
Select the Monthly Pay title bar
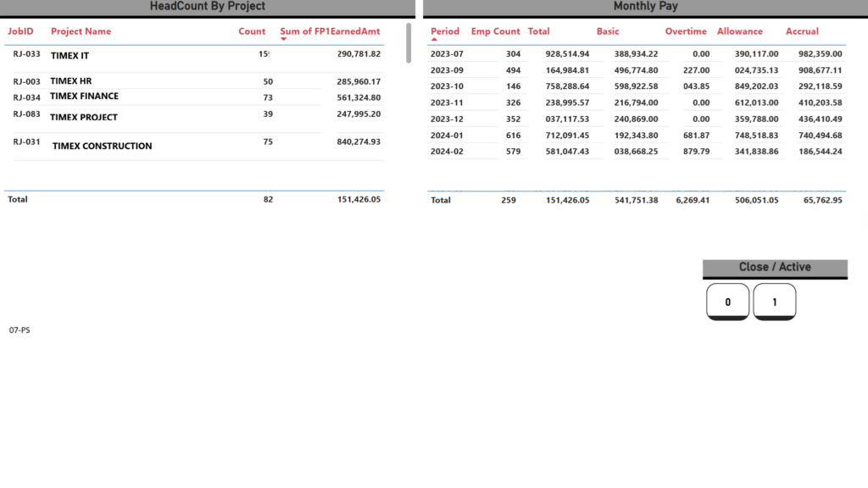pos(645,7)
